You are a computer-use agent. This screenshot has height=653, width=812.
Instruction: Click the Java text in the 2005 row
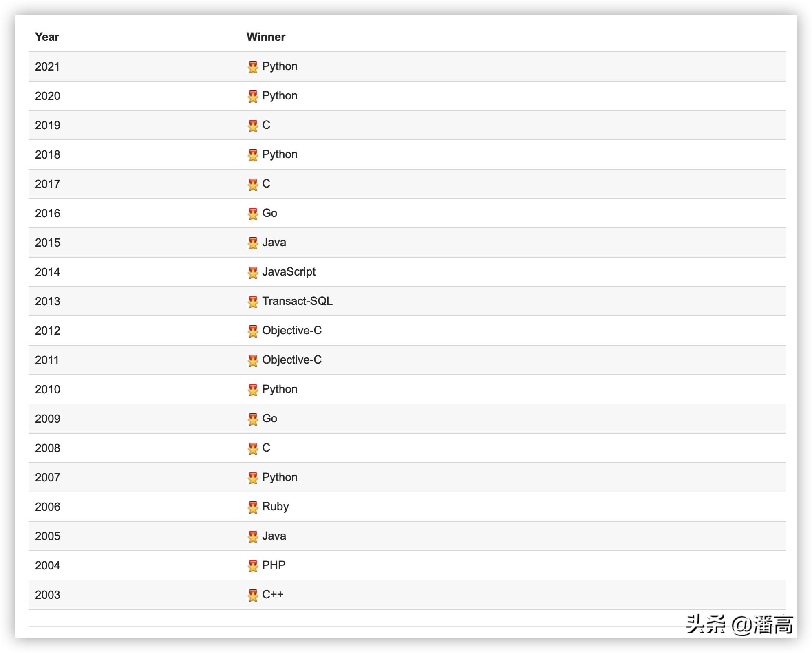(x=274, y=536)
